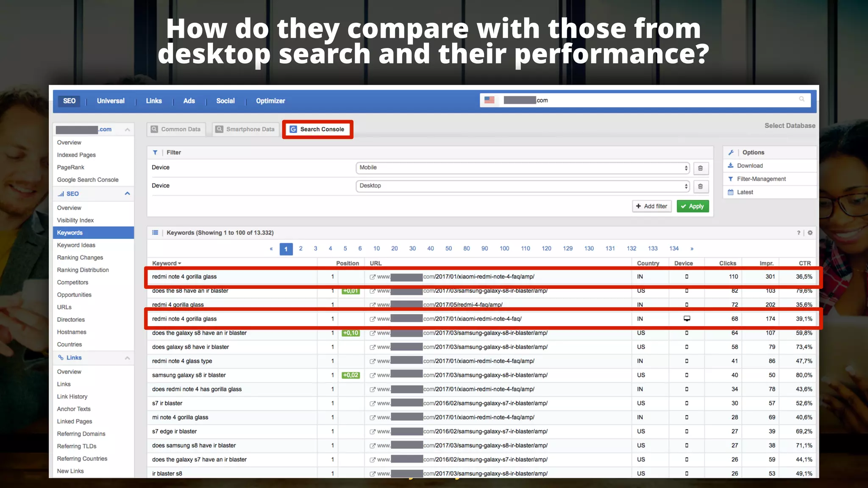Go to previous pages with « arrow
Screen dimensions: 868x488
[271, 249]
